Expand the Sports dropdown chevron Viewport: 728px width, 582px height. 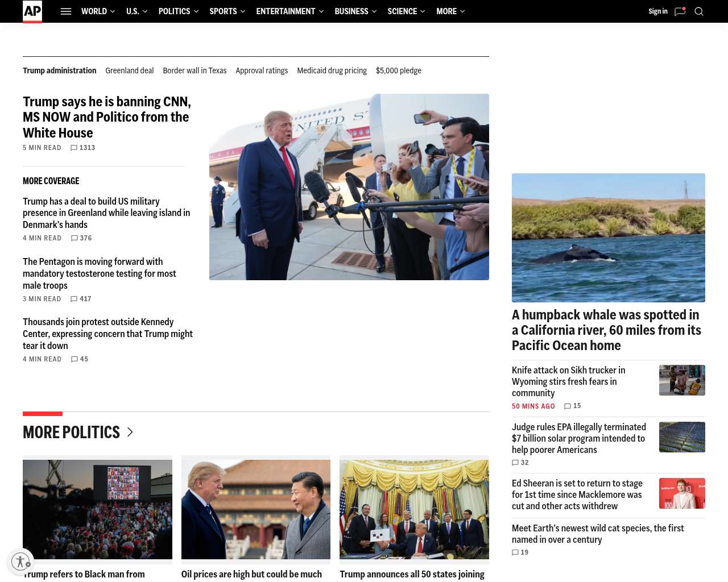[x=243, y=11]
